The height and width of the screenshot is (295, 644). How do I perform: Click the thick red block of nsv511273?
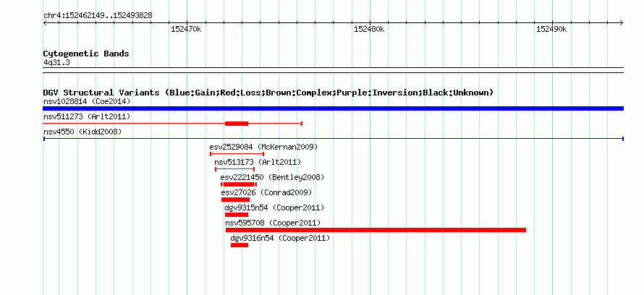point(237,124)
